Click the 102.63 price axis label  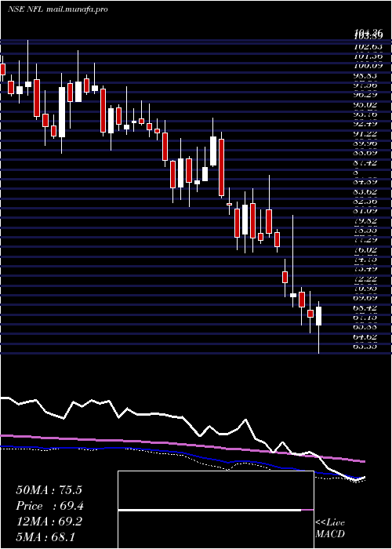click(x=370, y=47)
